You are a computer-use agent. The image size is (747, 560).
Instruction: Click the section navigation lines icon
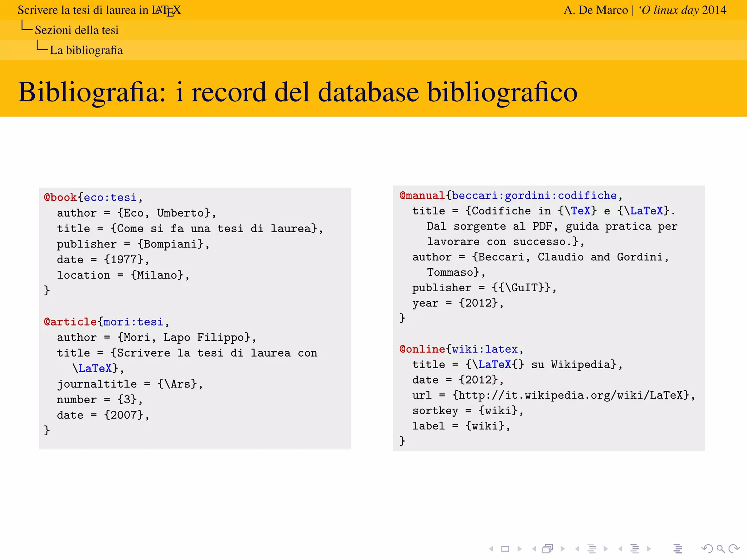(x=635, y=549)
